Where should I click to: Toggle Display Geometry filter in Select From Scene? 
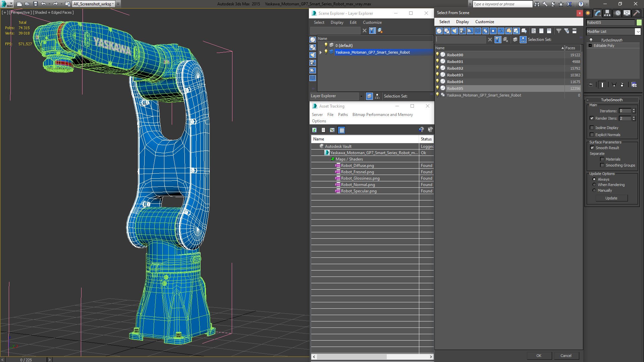click(439, 31)
